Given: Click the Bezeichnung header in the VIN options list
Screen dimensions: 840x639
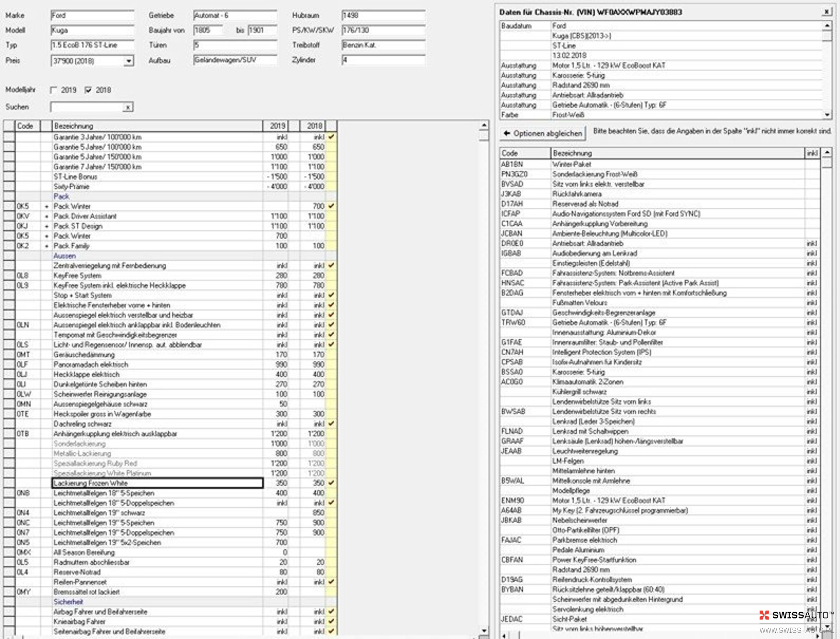Looking at the screenshot, I should pos(677,153).
